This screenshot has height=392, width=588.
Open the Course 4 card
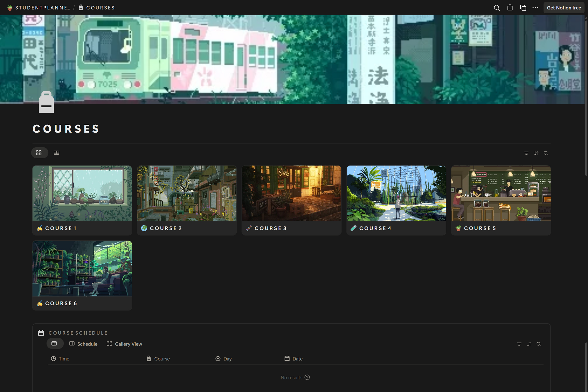click(x=396, y=200)
